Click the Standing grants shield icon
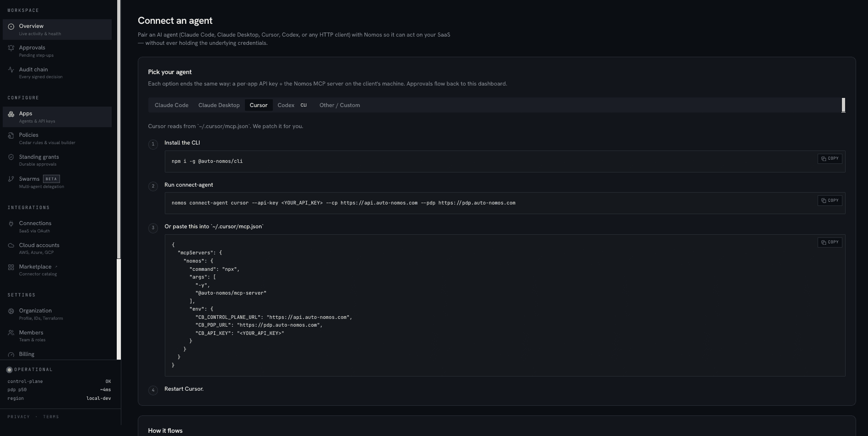868x436 pixels. (x=11, y=157)
